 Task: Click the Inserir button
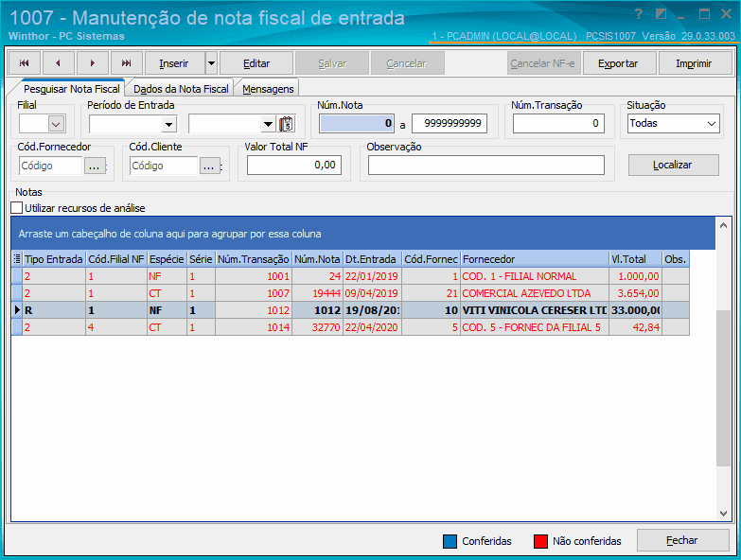click(x=174, y=63)
